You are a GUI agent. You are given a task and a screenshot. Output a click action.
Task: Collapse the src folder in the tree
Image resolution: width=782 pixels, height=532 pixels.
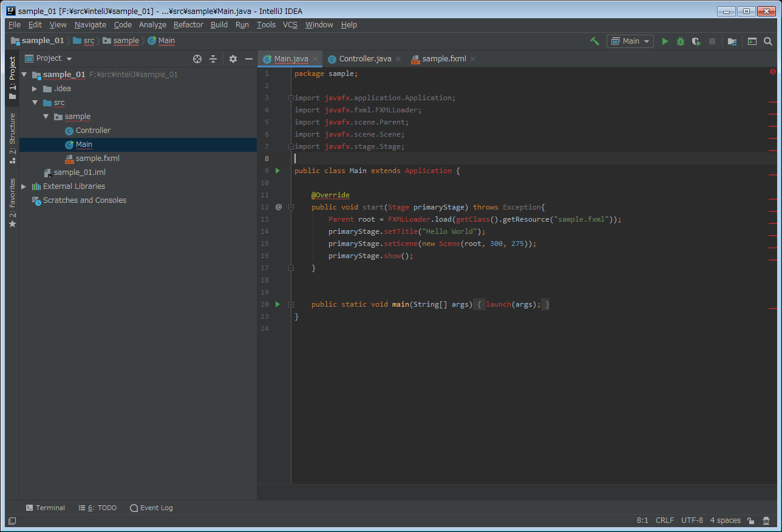click(35, 102)
